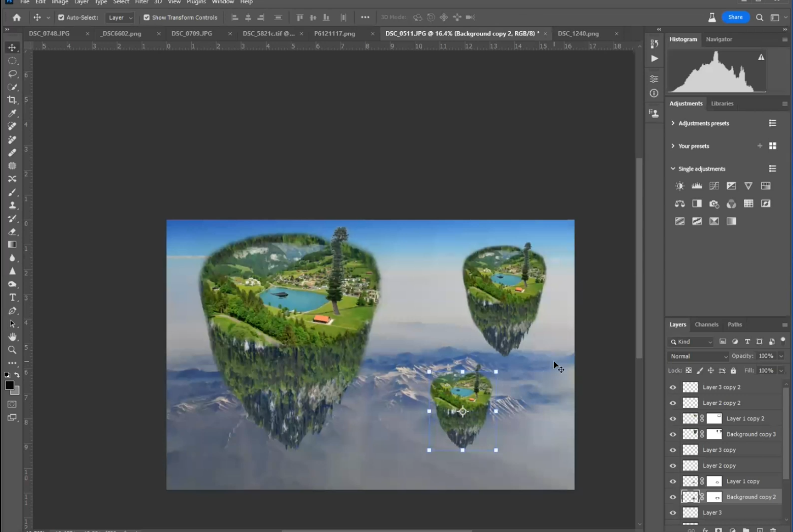
Task: Click the foreground color swatch
Action: tap(9, 386)
